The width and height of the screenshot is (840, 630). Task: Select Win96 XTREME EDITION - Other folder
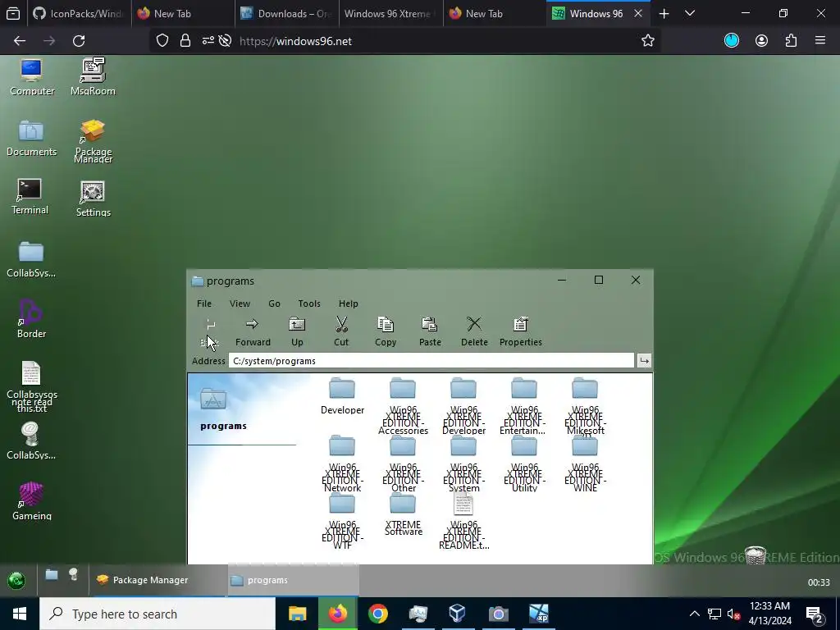(x=403, y=463)
